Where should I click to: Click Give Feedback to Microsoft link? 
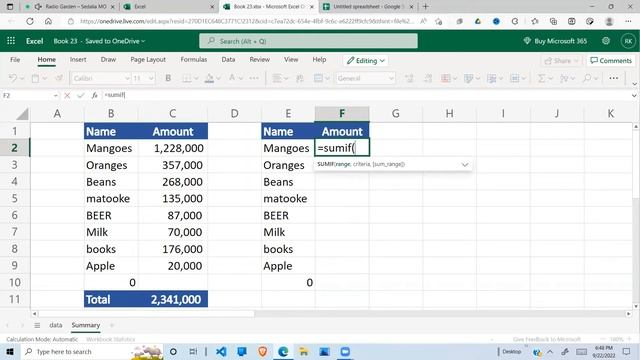click(547, 339)
